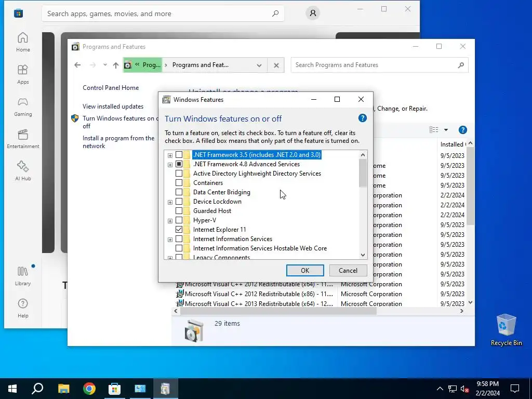Open Control Panel Home link
The height and width of the screenshot is (399, 532).
tap(111, 87)
